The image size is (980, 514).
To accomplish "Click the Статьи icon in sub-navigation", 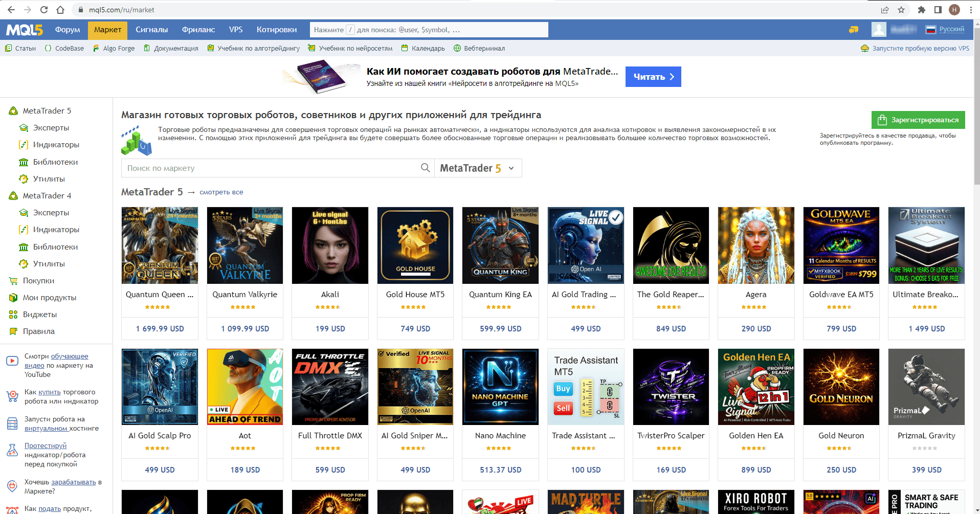I will [x=8, y=48].
